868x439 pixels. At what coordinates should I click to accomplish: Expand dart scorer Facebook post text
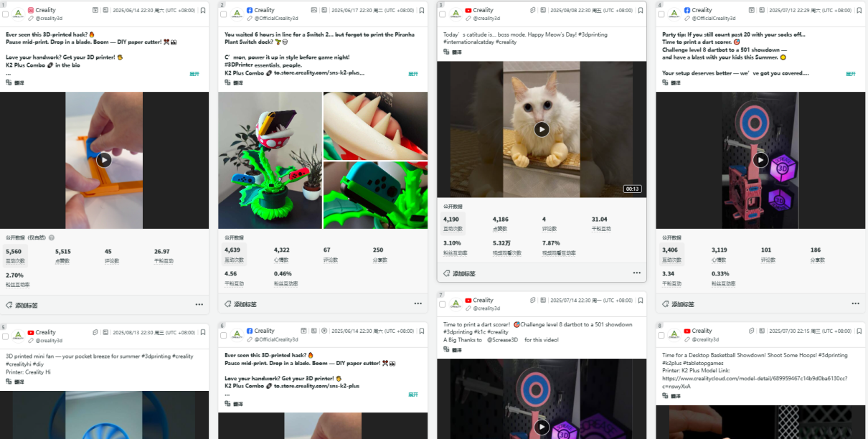click(x=851, y=73)
